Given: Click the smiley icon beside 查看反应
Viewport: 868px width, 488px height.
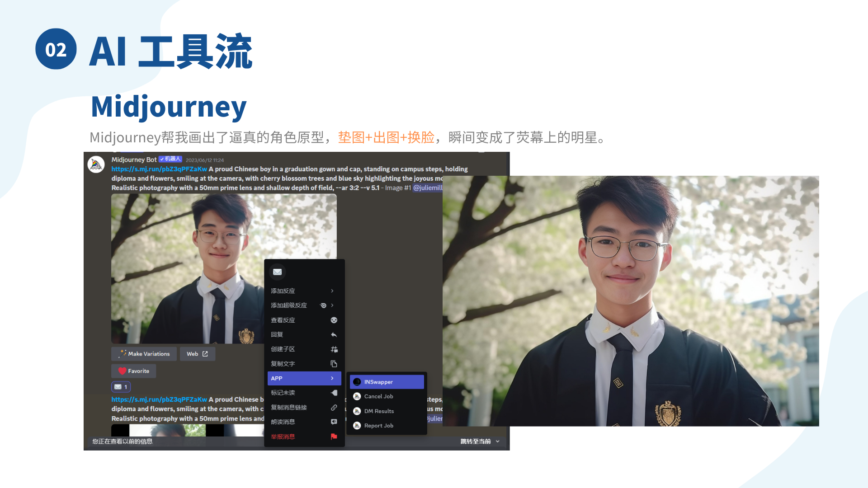Looking at the screenshot, I should pos(334,320).
